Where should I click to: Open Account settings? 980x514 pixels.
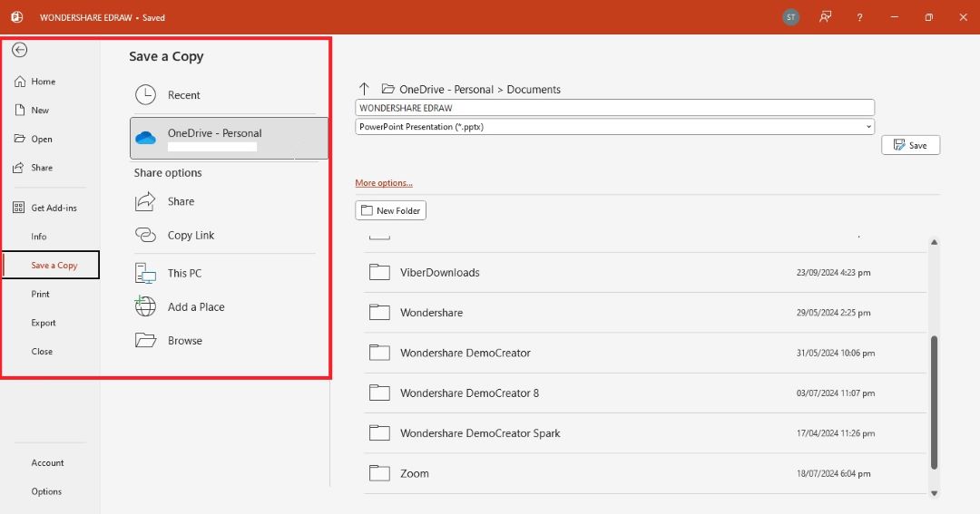pyautogui.click(x=47, y=462)
